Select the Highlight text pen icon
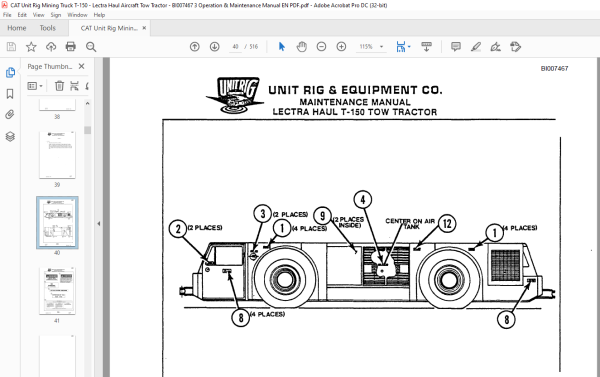Viewport: 600px width, 377px height. pos(476,47)
